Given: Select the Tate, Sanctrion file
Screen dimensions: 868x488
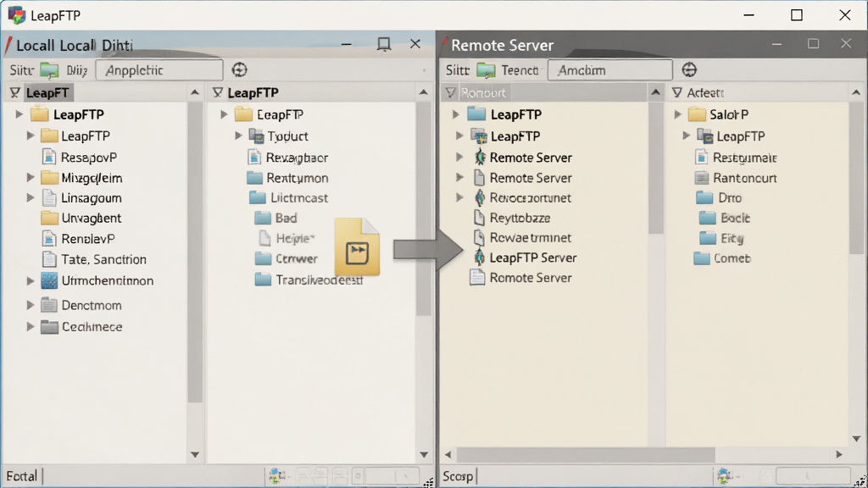Looking at the screenshot, I should 95,259.
